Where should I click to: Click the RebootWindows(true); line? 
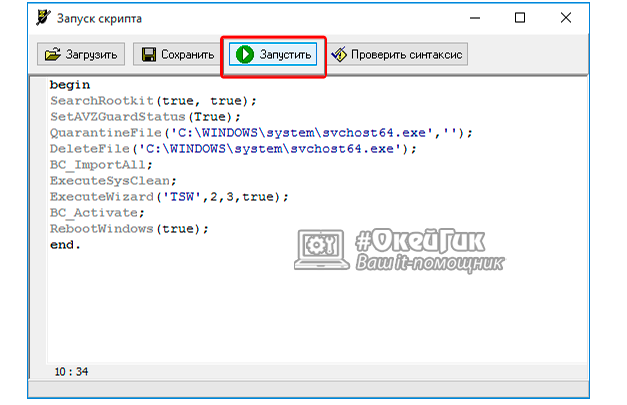pos(129,229)
